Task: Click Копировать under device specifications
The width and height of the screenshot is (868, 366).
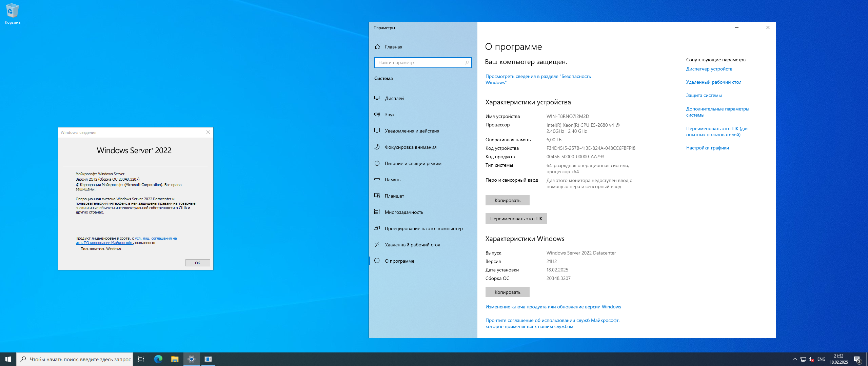Action: click(507, 200)
